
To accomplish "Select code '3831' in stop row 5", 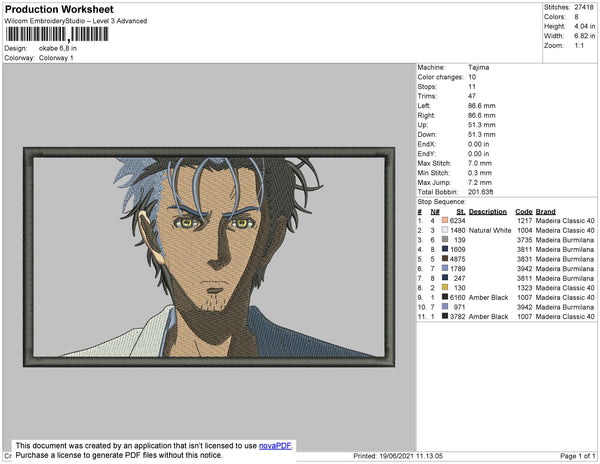I will click(x=525, y=259).
